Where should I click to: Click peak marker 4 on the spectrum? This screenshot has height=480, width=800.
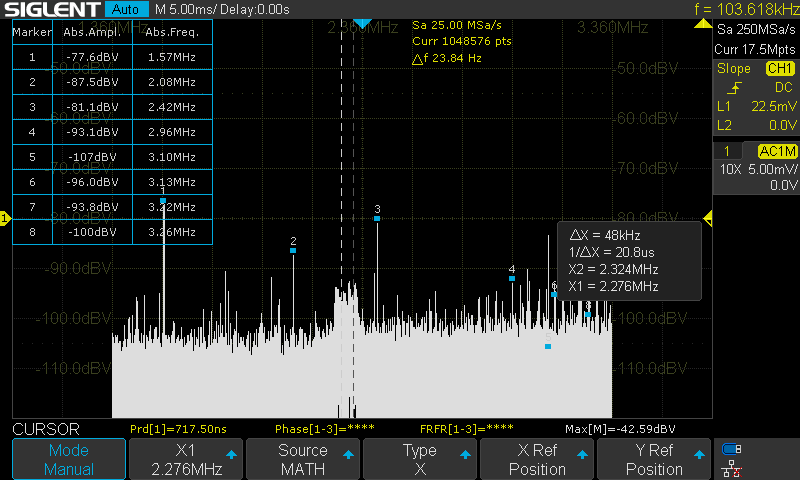512,279
